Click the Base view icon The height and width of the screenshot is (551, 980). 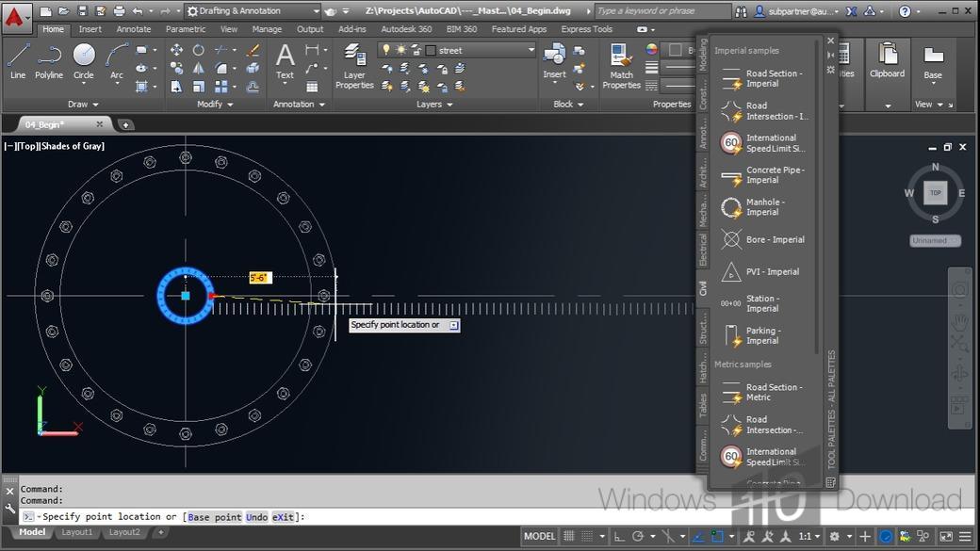[933, 61]
